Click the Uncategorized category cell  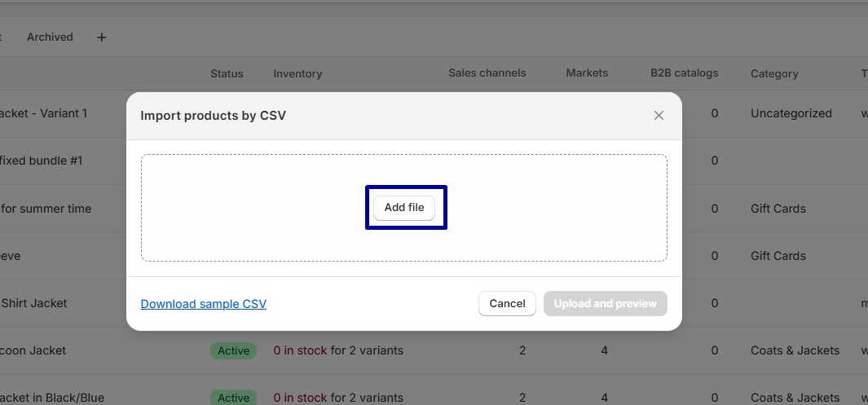tap(791, 113)
